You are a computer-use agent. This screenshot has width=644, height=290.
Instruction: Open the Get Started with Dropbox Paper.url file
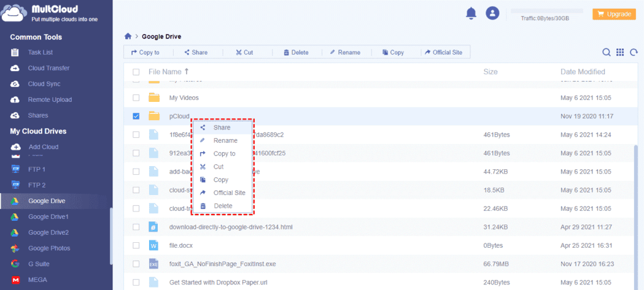pos(218,282)
